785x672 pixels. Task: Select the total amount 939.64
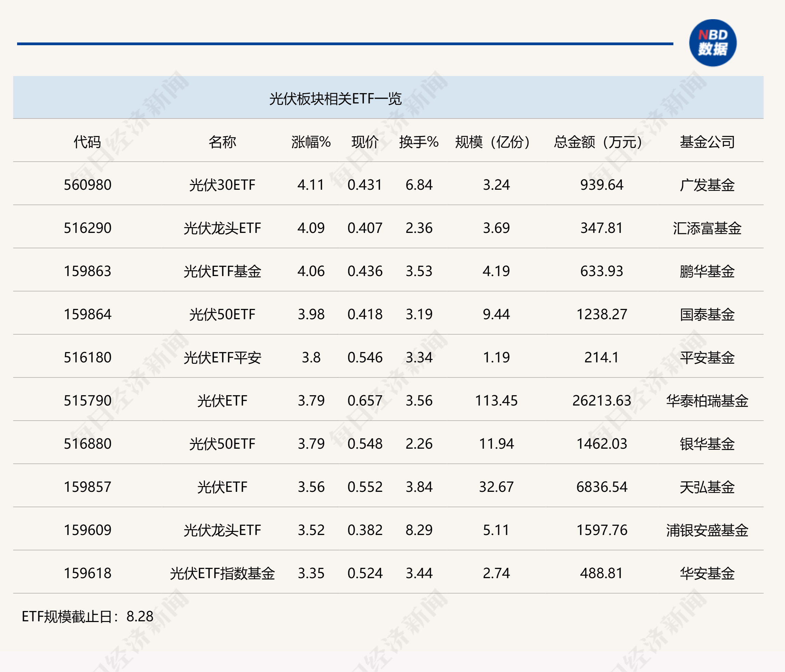pos(602,185)
